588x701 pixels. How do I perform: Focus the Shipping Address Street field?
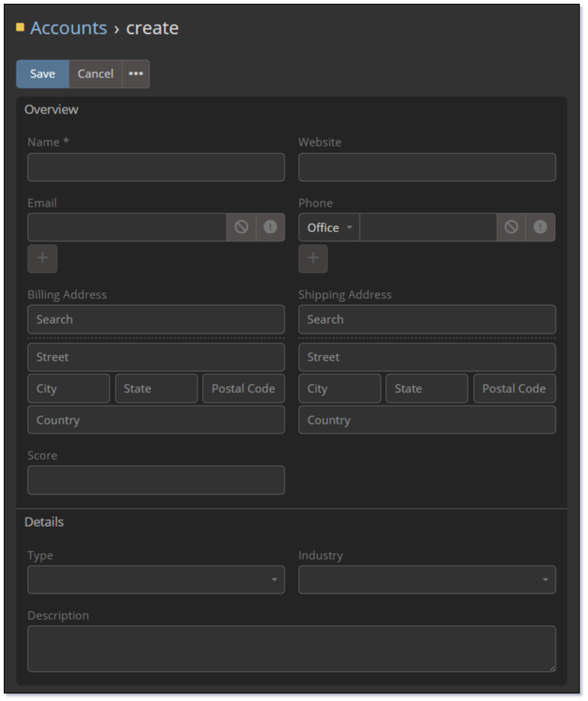click(427, 357)
